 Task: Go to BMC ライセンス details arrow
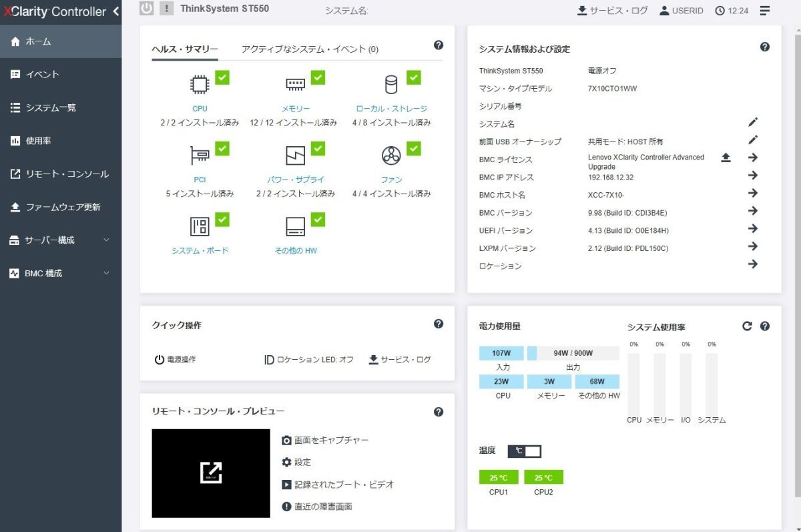[753, 158]
